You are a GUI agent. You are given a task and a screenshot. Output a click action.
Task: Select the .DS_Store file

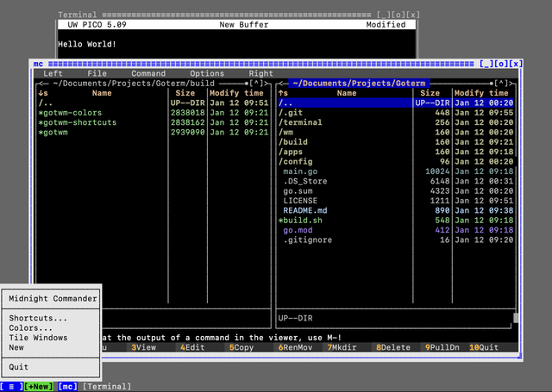(x=396, y=182)
